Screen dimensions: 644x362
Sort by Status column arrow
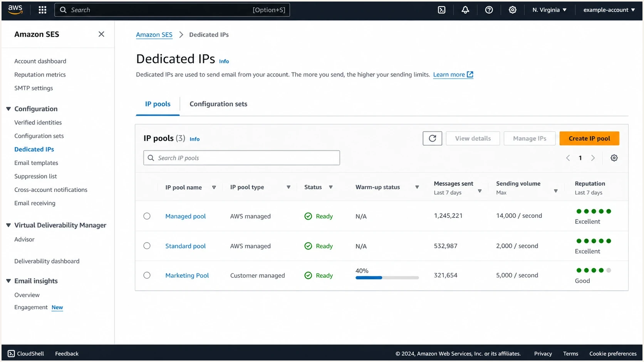[330, 187]
